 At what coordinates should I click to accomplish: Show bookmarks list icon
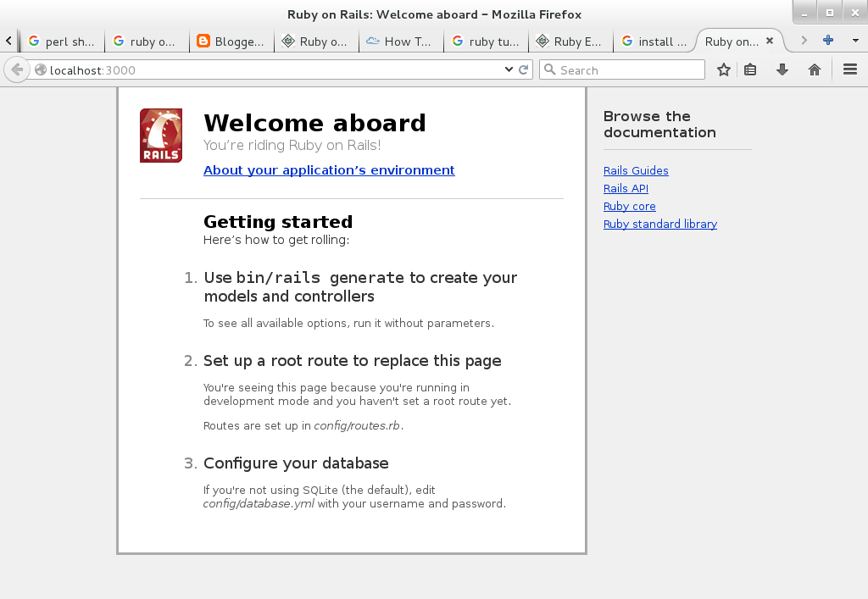click(750, 69)
